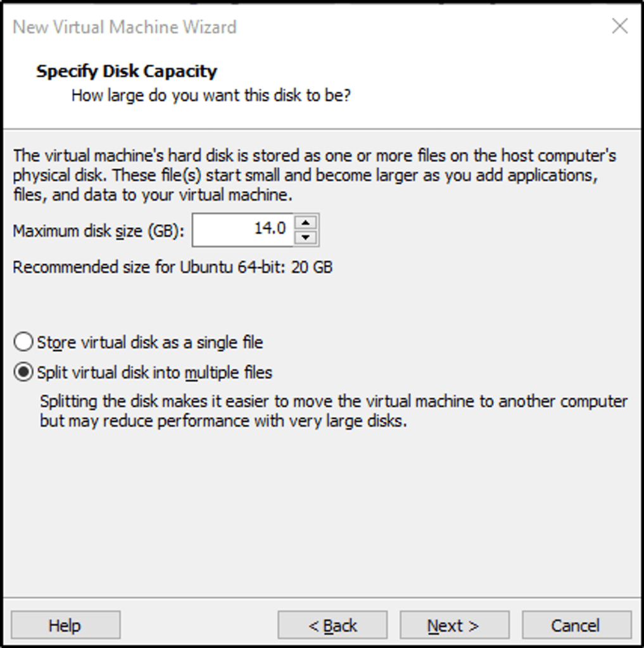Decrease disk size with down arrow
The width and height of the screenshot is (644, 648).
point(306,237)
